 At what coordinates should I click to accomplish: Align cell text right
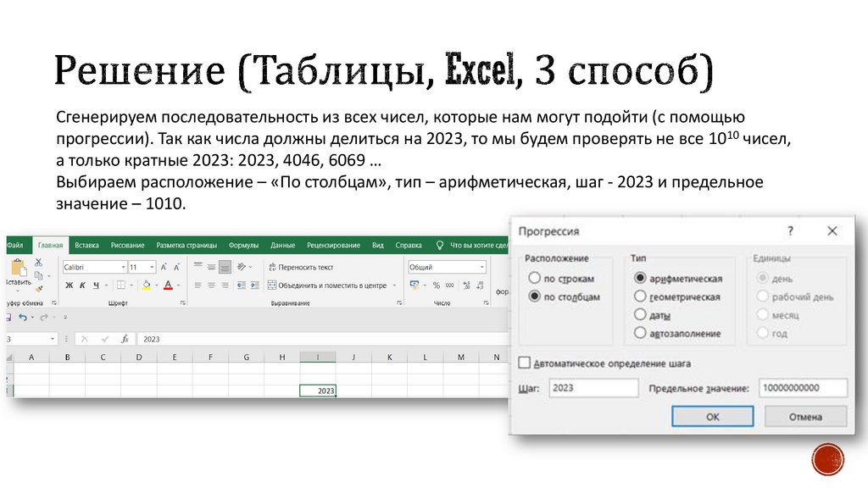click(225, 286)
